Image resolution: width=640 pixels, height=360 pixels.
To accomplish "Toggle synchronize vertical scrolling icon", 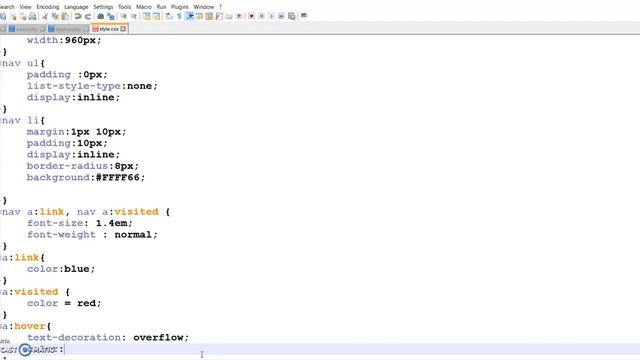I will coord(147,16).
